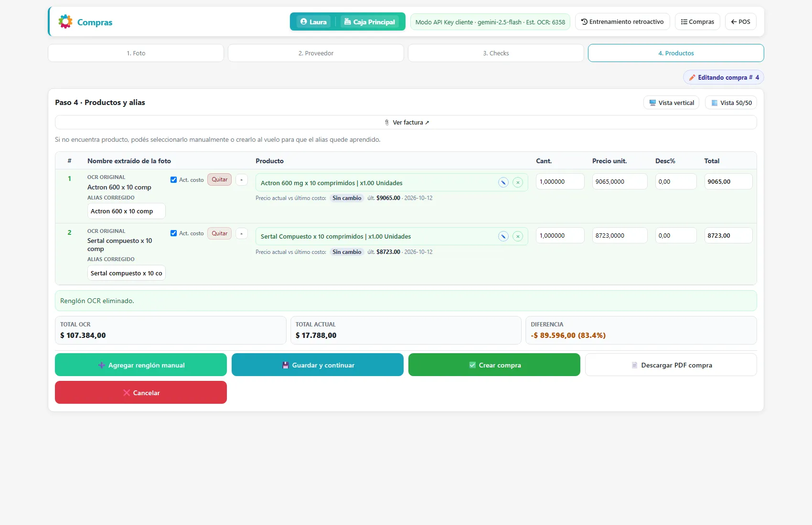Click total field showing 8723,00
This screenshot has width=812, height=525.
click(x=728, y=235)
